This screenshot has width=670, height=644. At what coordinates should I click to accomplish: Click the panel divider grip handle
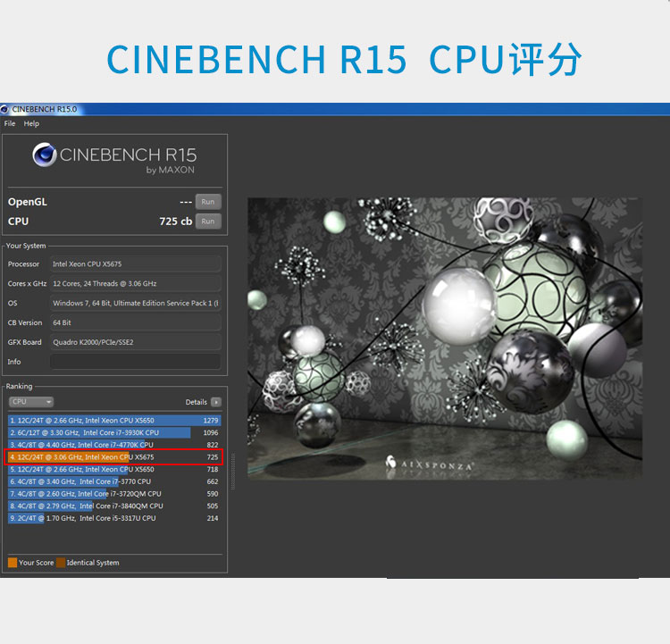[x=233, y=472]
